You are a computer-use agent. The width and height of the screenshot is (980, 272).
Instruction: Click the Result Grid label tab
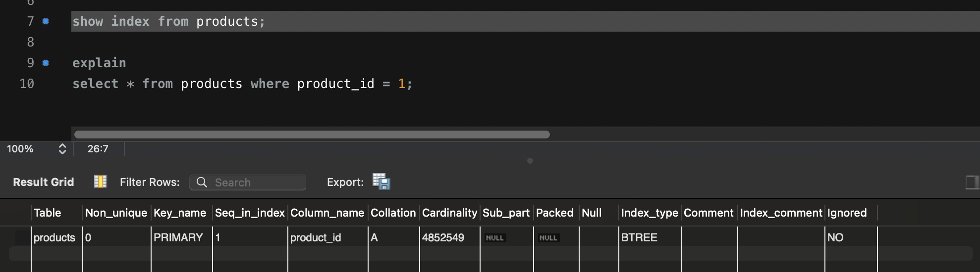44,182
